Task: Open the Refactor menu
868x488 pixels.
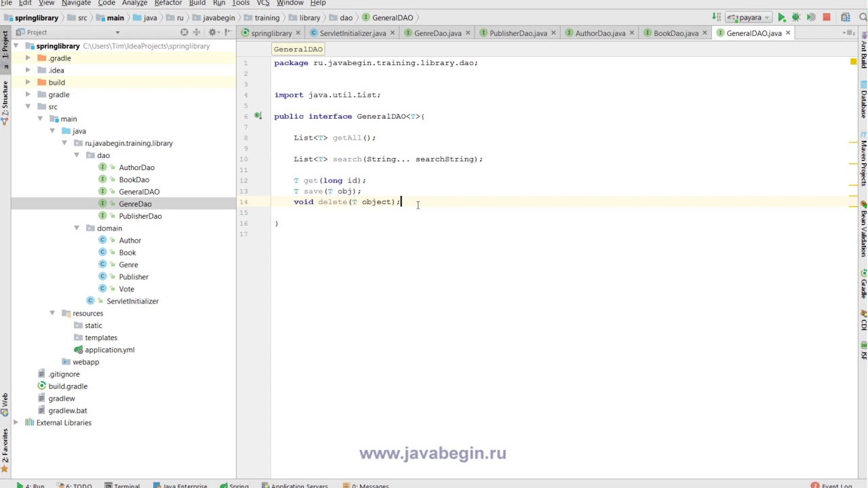Action: [x=167, y=3]
